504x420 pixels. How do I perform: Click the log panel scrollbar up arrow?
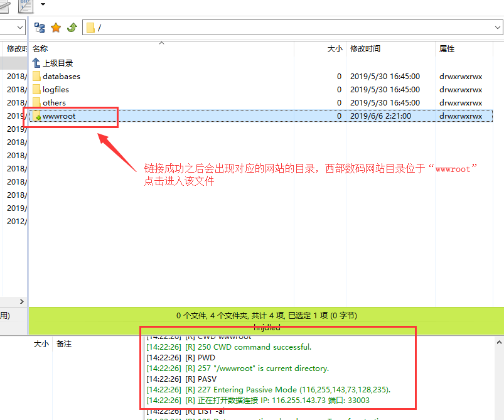pyautogui.click(x=498, y=342)
